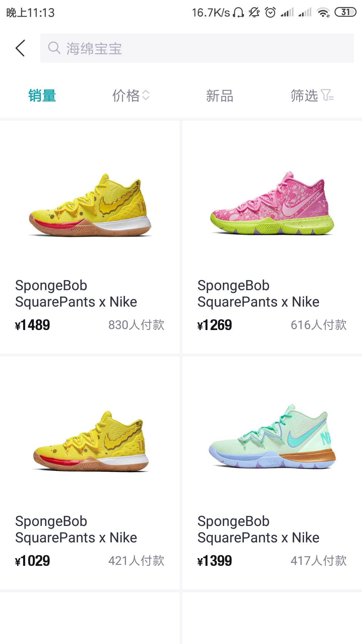
Task: Tap the muted bell status icon
Action: click(254, 12)
